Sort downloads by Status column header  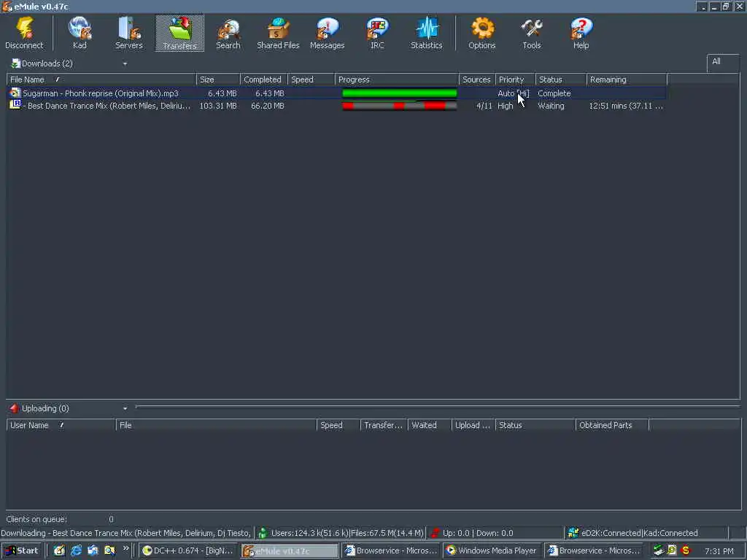pos(561,79)
